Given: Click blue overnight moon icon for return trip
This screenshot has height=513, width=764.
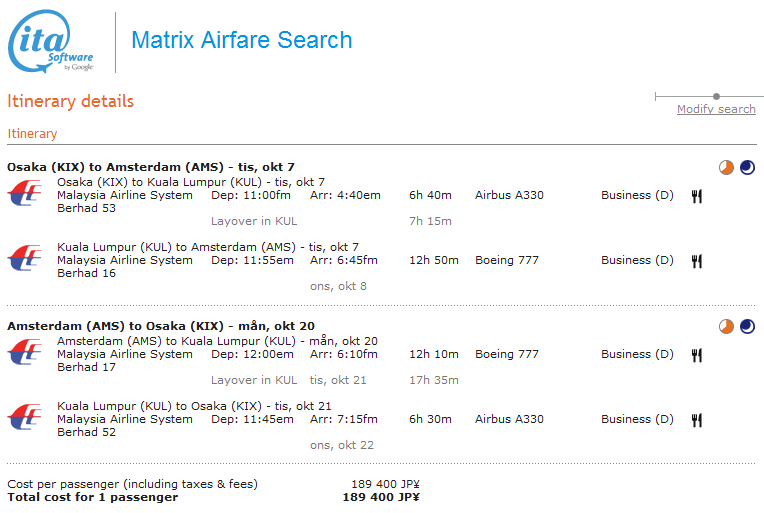Looking at the screenshot, I should tap(747, 327).
